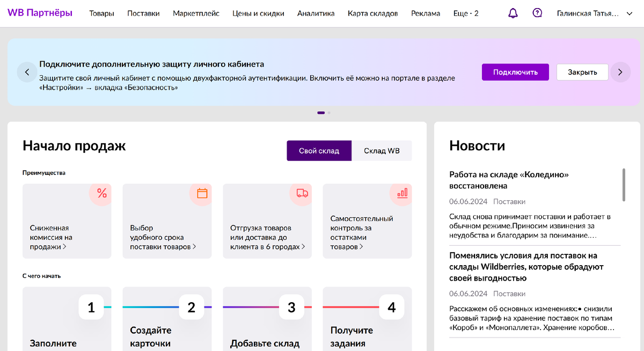644x351 pixels.
Task: Expand the Еще · 2 menu
Action: click(x=466, y=13)
